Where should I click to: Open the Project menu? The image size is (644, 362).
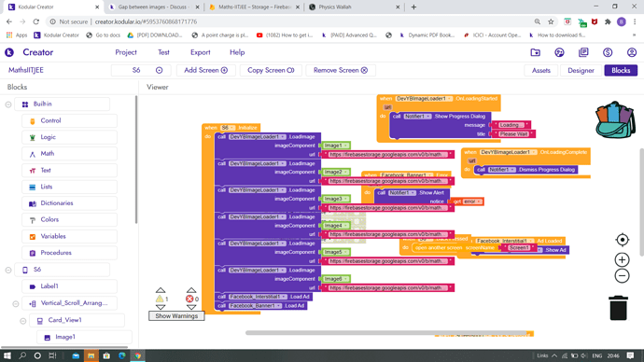click(x=126, y=52)
